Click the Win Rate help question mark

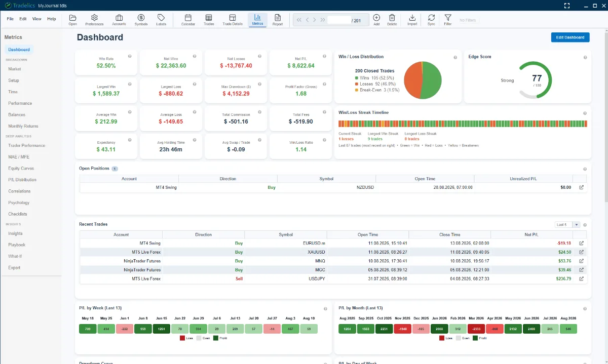(x=130, y=56)
